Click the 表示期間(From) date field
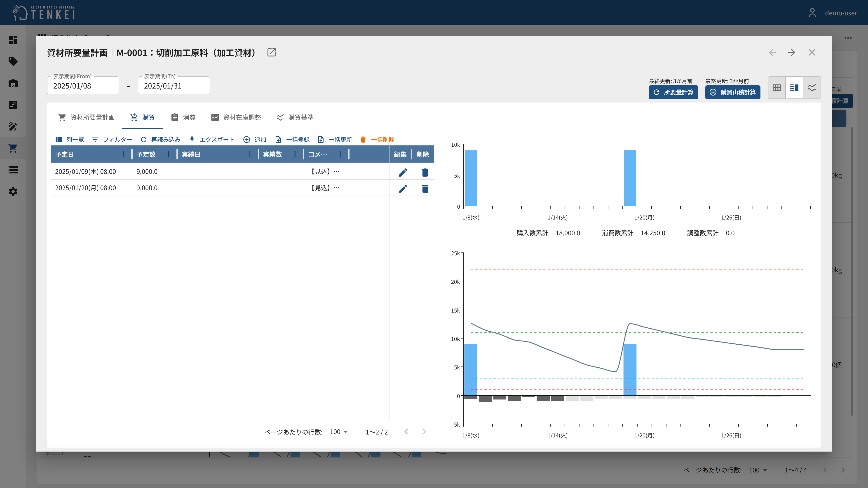The image size is (868, 488). 83,86
